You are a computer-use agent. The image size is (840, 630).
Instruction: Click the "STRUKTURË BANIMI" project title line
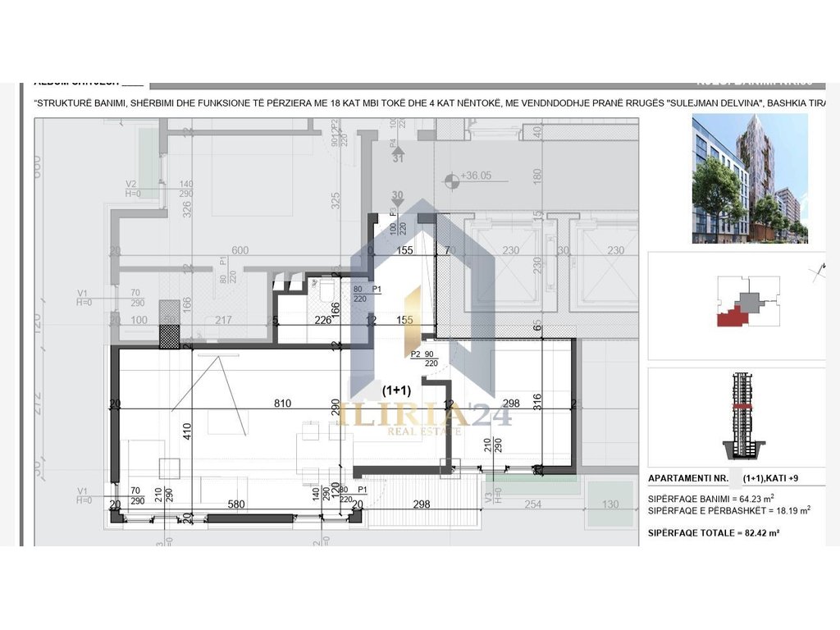tap(430, 103)
